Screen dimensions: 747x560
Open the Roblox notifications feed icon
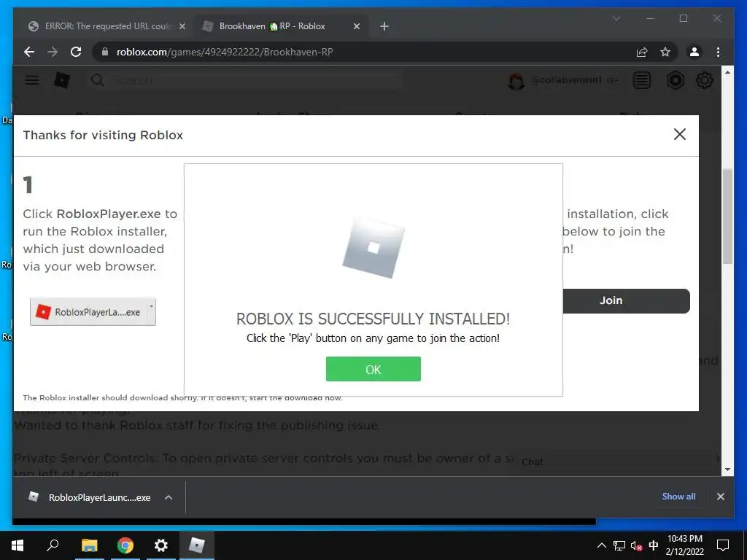click(642, 80)
